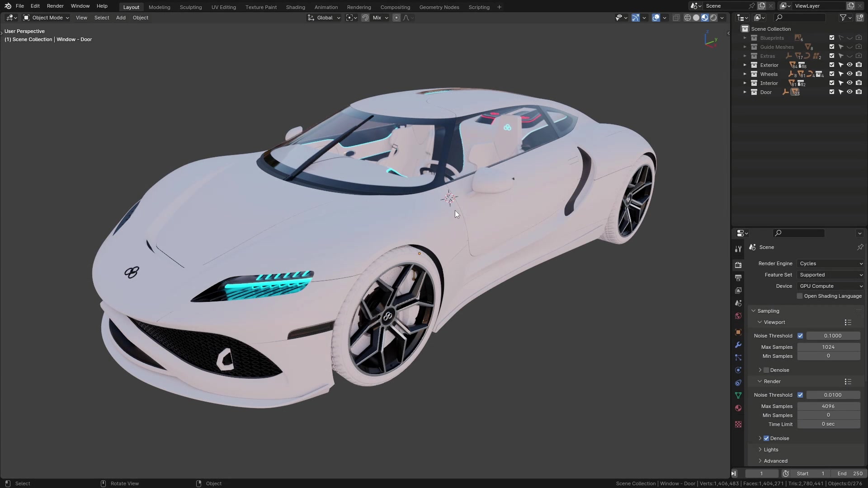Open the viewport Add menu
868x488 pixels.
[x=121, y=18]
